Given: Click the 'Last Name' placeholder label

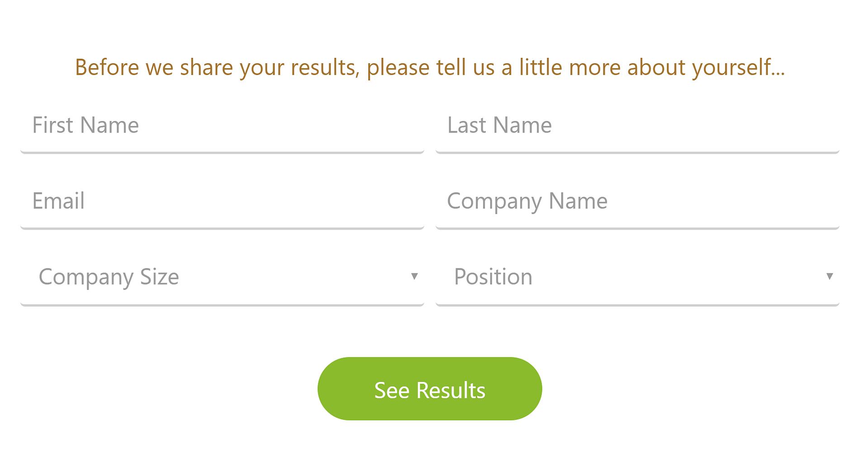Looking at the screenshot, I should coord(499,125).
